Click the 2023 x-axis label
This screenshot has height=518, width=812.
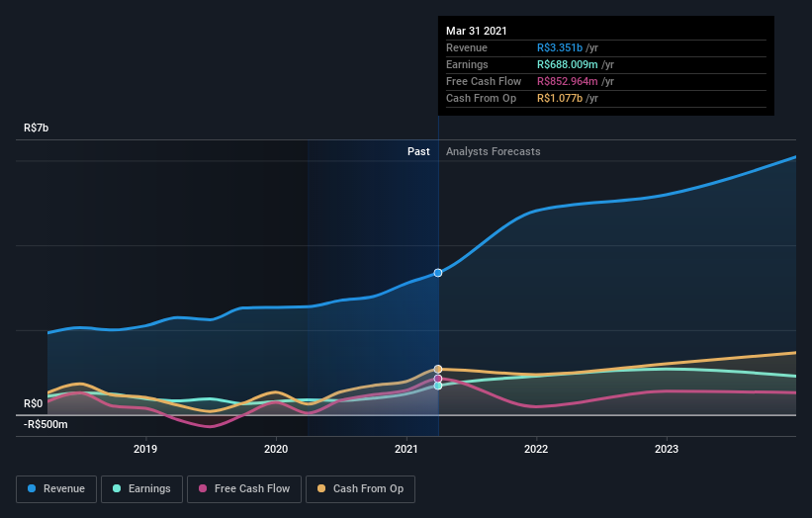(x=667, y=449)
